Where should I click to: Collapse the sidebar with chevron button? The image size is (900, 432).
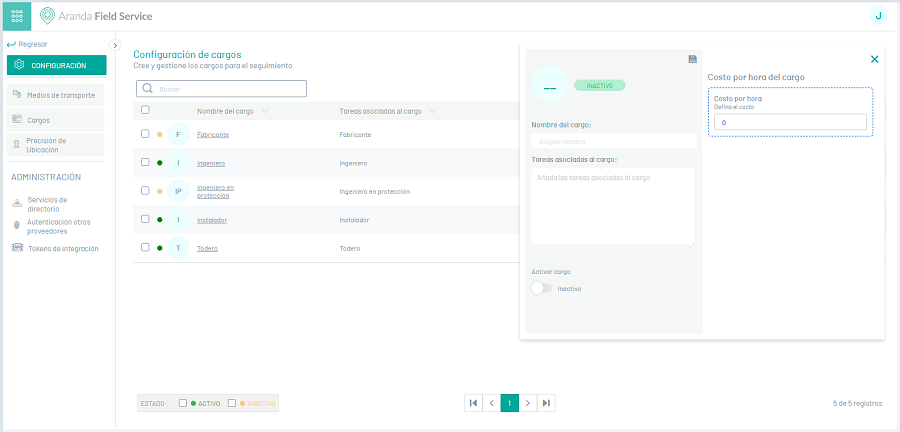115,45
